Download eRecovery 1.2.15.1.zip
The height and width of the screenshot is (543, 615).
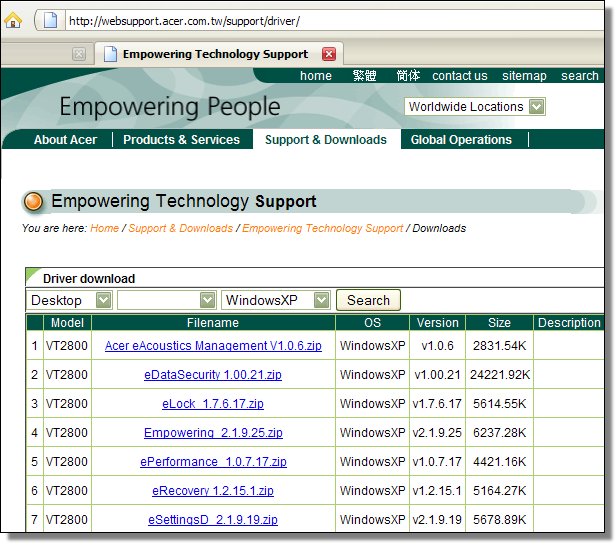pyautogui.click(x=213, y=491)
